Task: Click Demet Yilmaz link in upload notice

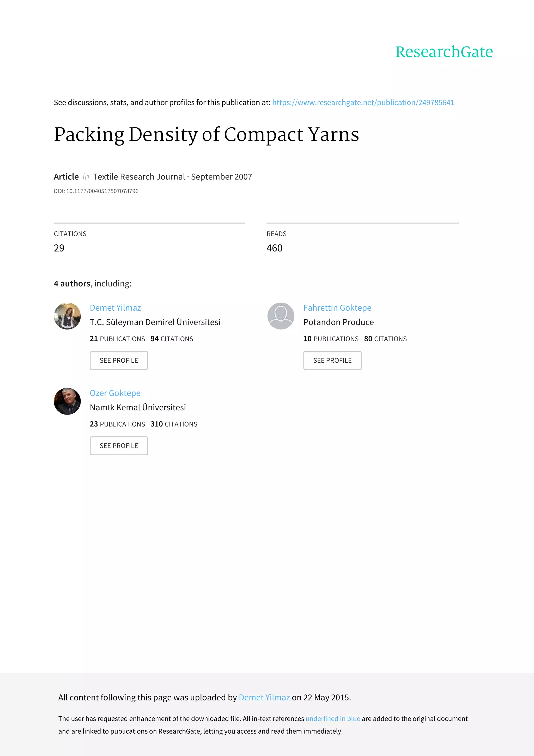Action: (264, 697)
